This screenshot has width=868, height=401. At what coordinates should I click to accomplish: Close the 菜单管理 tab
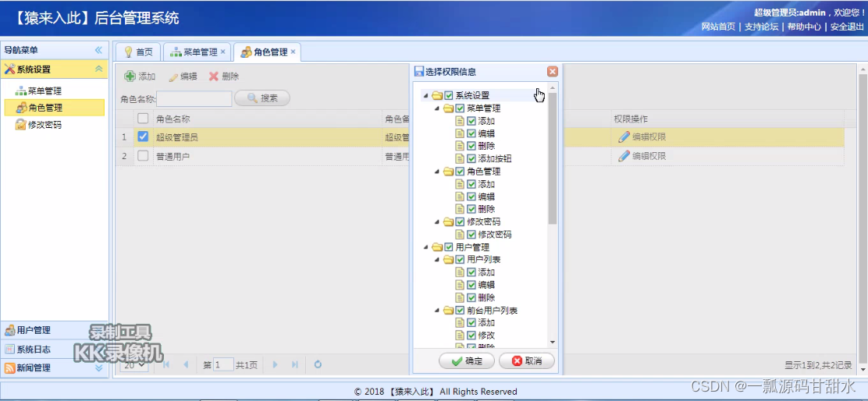pyautogui.click(x=223, y=52)
